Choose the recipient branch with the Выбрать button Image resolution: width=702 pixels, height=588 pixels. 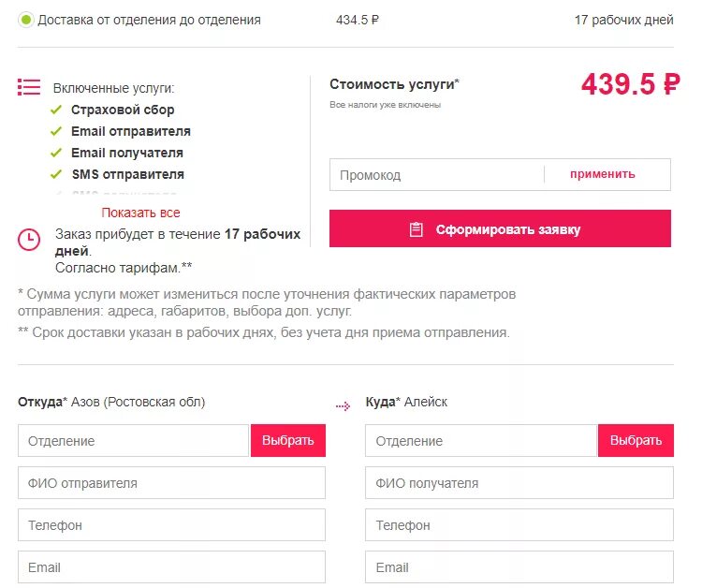[x=636, y=441]
